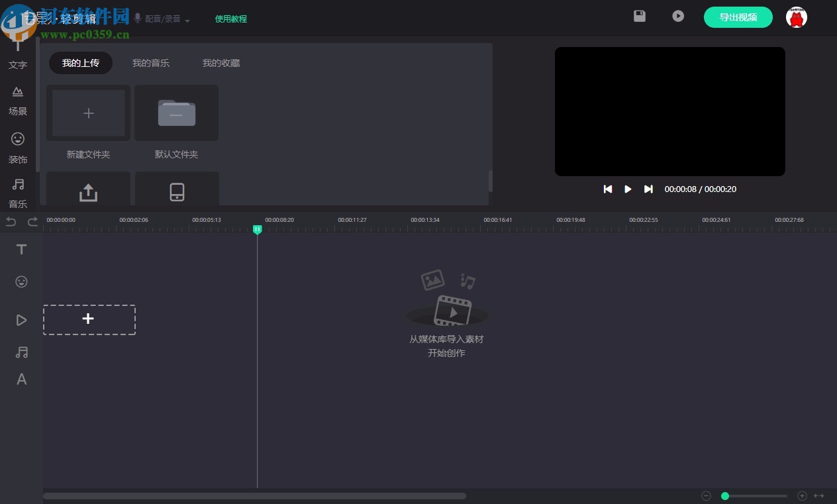The image size is (837, 504).
Task: Open the 音乐 music sidebar panel
Action: (18, 193)
